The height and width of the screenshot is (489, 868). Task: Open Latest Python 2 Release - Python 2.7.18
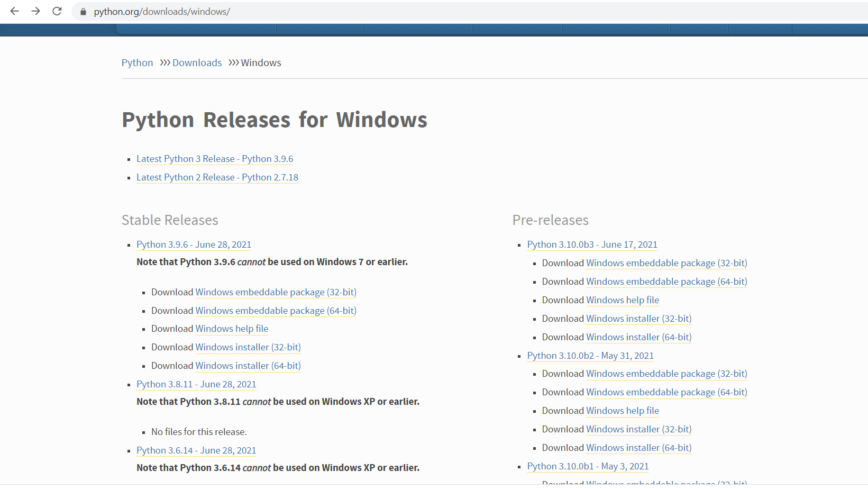click(217, 177)
